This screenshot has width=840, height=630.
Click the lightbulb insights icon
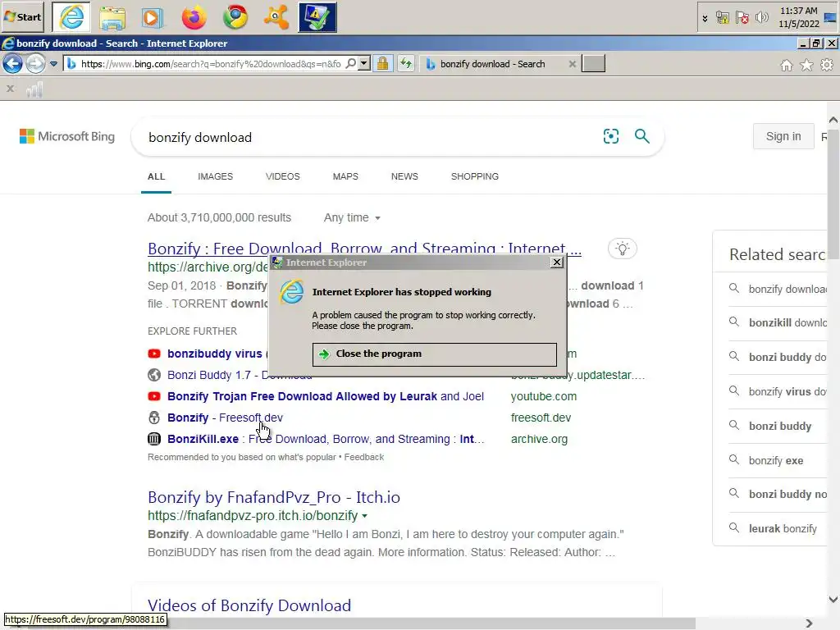[623, 249]
